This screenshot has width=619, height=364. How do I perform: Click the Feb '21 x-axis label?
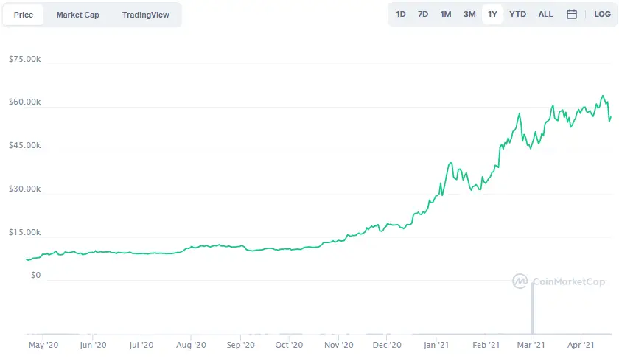point(486,345)
